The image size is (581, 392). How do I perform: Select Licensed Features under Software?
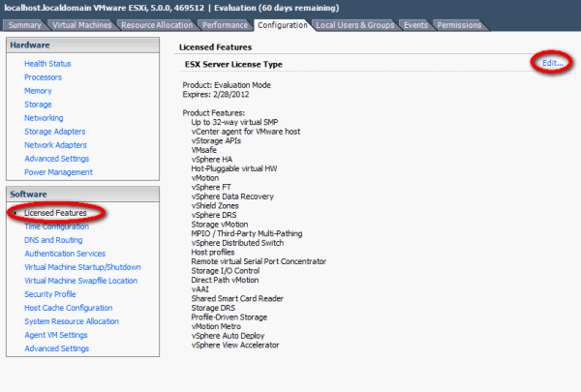[x=55, y=213]
